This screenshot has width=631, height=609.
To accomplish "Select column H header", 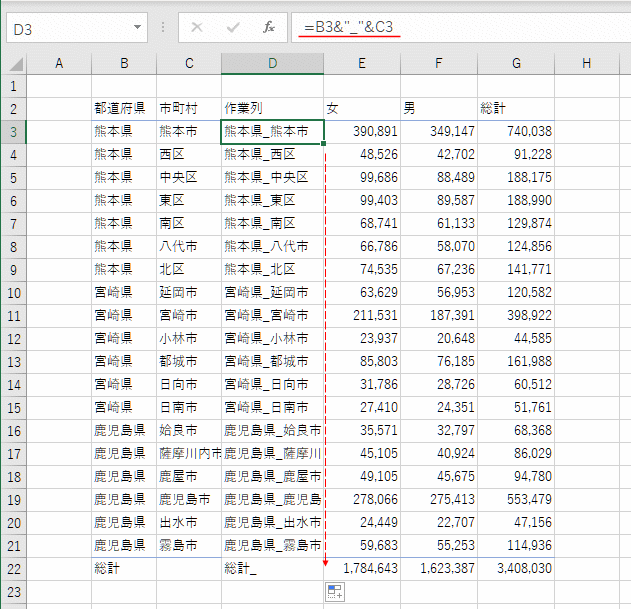I will tap(586, 64).
